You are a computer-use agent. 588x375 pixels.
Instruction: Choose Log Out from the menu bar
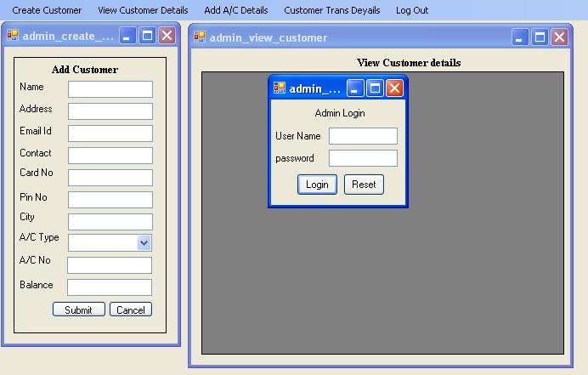pos(412,10)
